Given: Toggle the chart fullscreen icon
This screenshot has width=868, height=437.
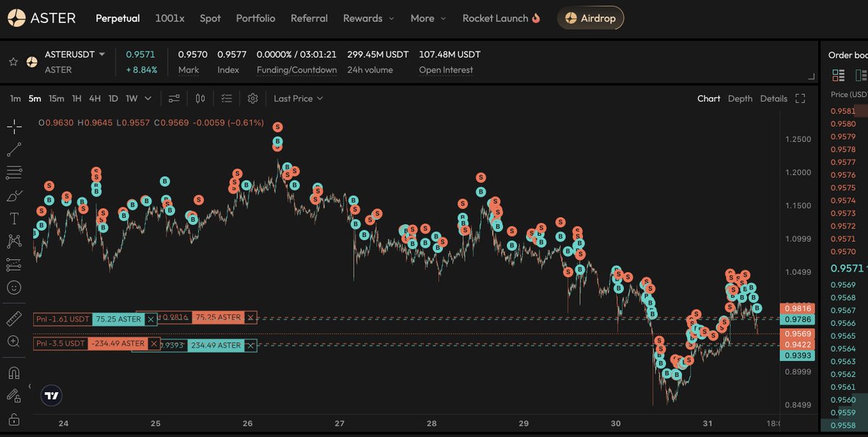Looking at the screenshot, I should pos(799,98).
